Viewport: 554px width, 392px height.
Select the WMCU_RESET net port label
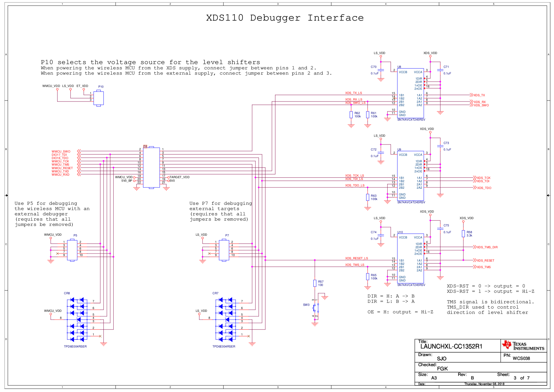pos(62,168)
